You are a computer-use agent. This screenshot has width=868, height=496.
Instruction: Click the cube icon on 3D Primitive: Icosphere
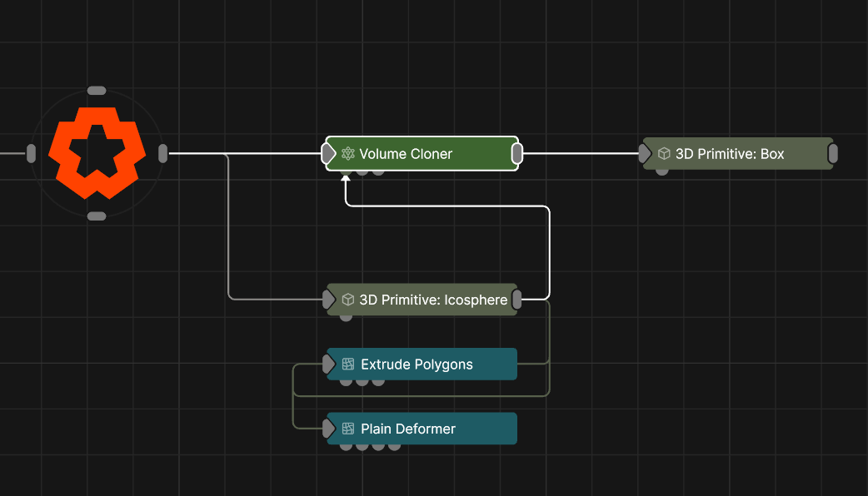(x=348, y=300)
